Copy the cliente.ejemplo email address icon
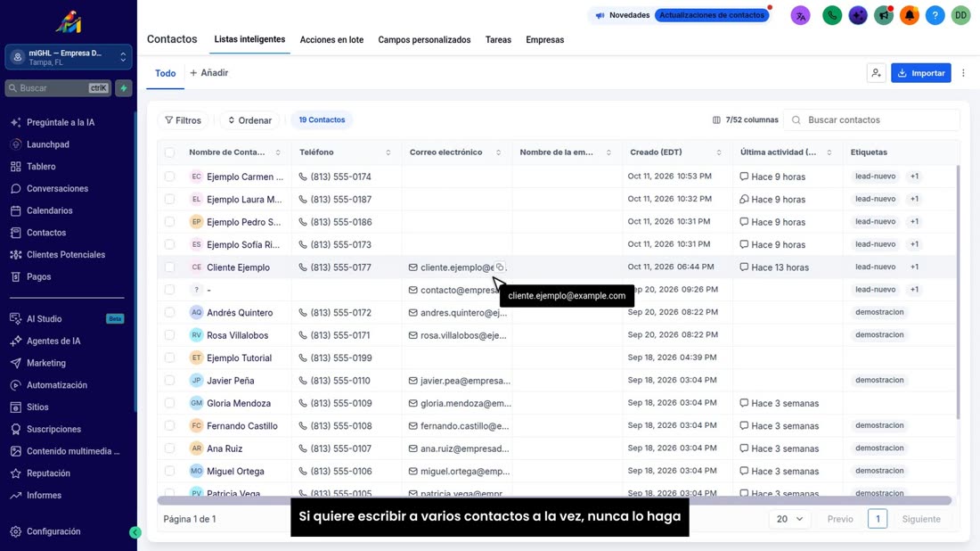The width and height of the screenshot is (980, 551). pyautogui.click(x=500, y=267)
